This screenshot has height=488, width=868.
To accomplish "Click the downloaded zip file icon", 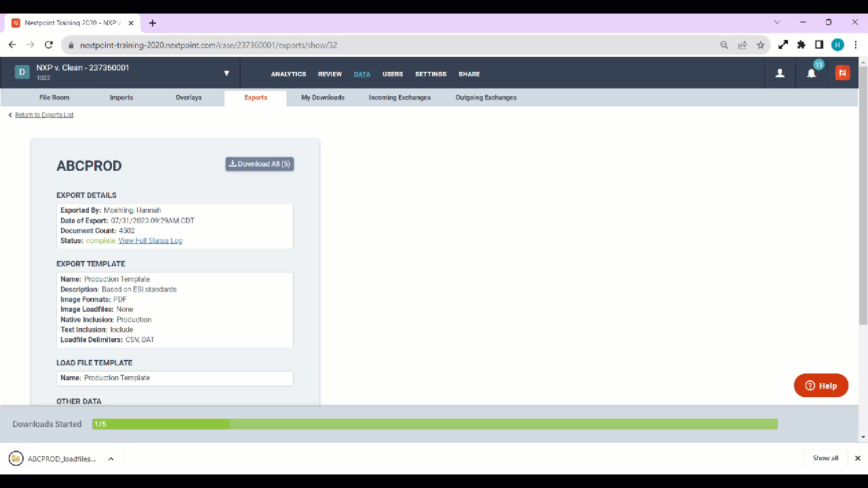I will 16,458.
